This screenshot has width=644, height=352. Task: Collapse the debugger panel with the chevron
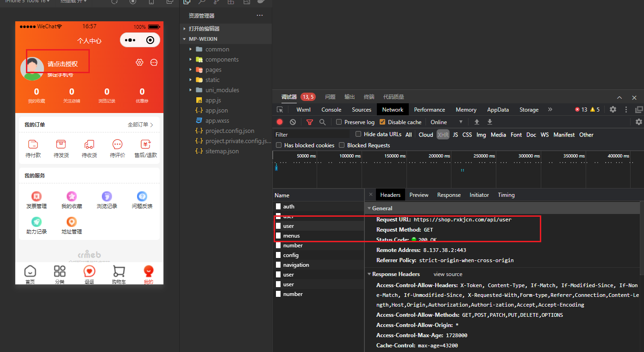click(619, 97)
